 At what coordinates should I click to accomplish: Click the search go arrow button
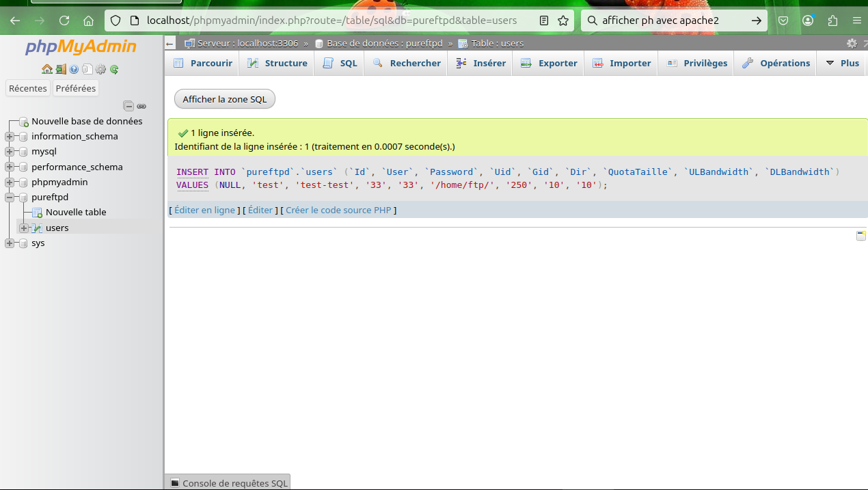pyautogui.click(x=756, y=21)
